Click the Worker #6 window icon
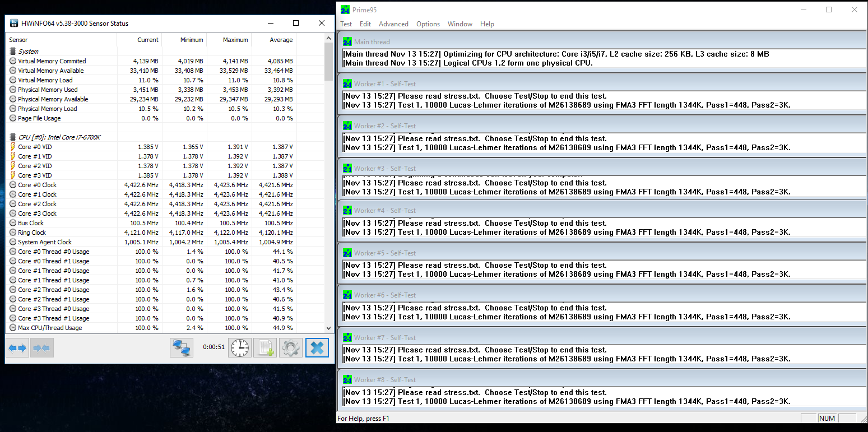This screenshot has height=432, width=868. click(347, 295)
